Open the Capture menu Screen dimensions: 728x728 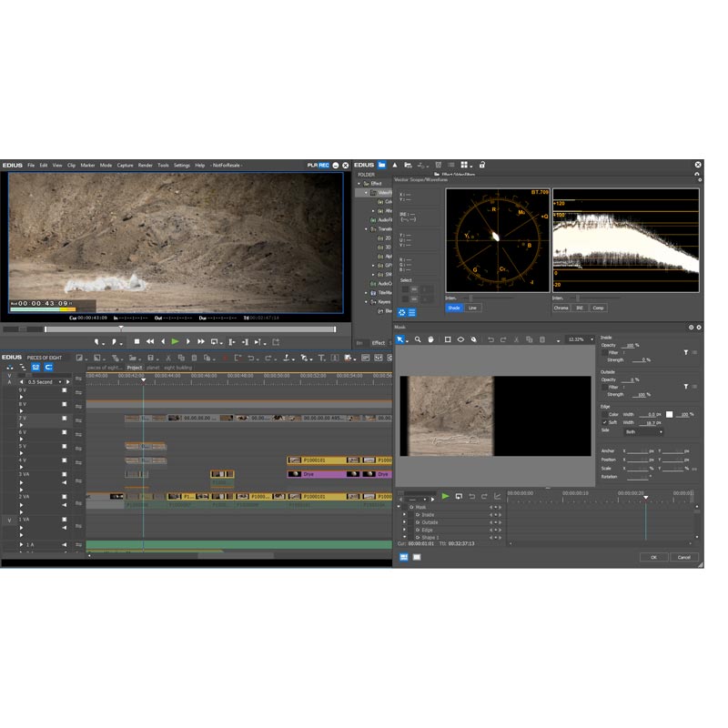pos(125,166)
